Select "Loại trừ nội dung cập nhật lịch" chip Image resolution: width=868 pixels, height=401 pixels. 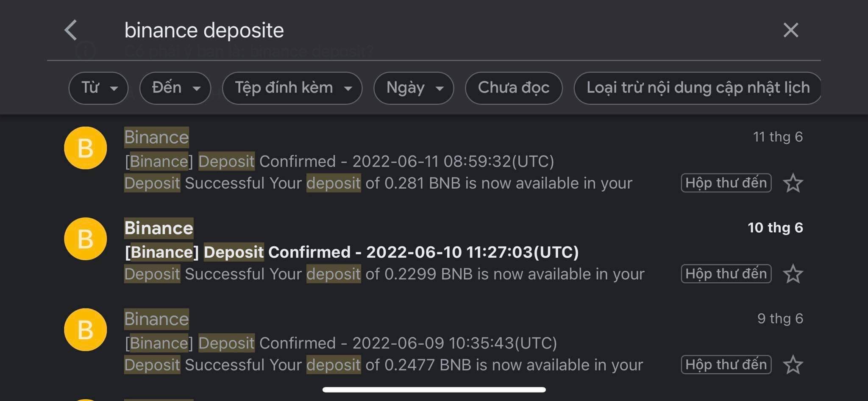(698, 88)
